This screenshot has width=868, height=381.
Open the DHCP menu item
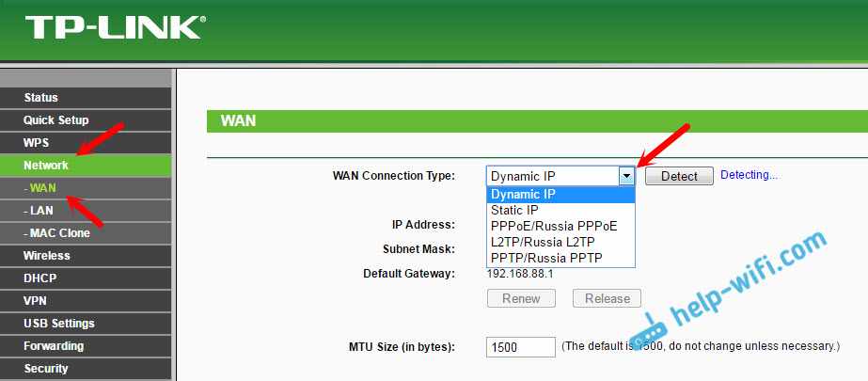click(x=87, y=278)
